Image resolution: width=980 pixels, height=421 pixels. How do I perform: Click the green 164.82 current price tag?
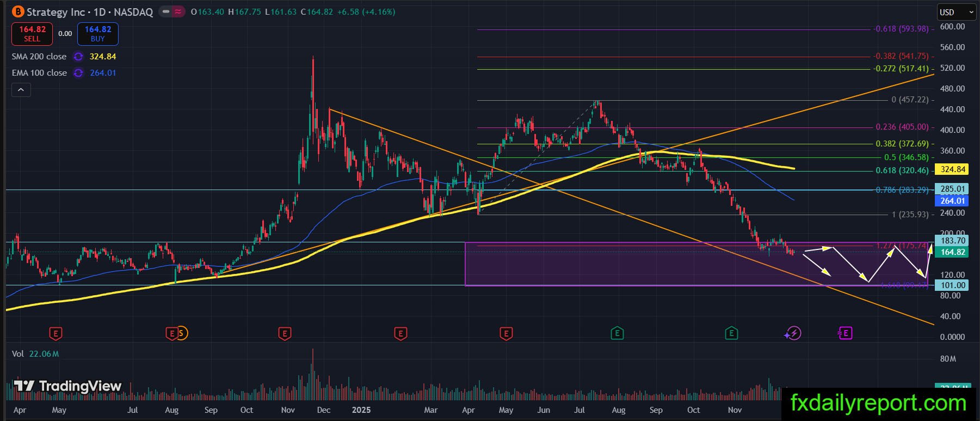click(953, 252)
